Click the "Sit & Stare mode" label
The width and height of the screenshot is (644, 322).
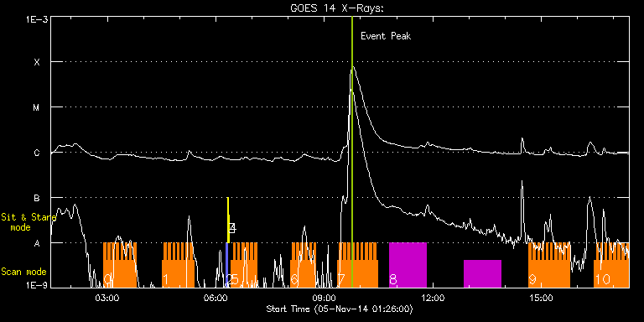(x=29, y=222)
